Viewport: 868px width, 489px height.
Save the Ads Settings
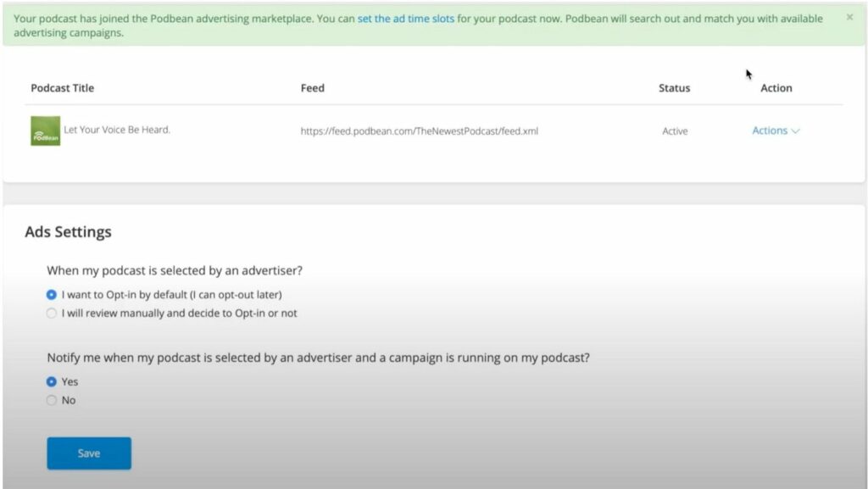(x=89, y=453)
